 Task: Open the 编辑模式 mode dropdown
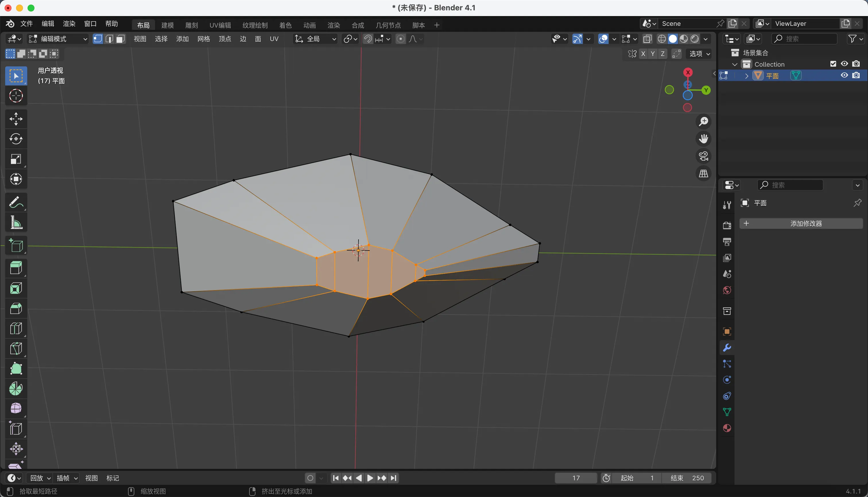58,39
